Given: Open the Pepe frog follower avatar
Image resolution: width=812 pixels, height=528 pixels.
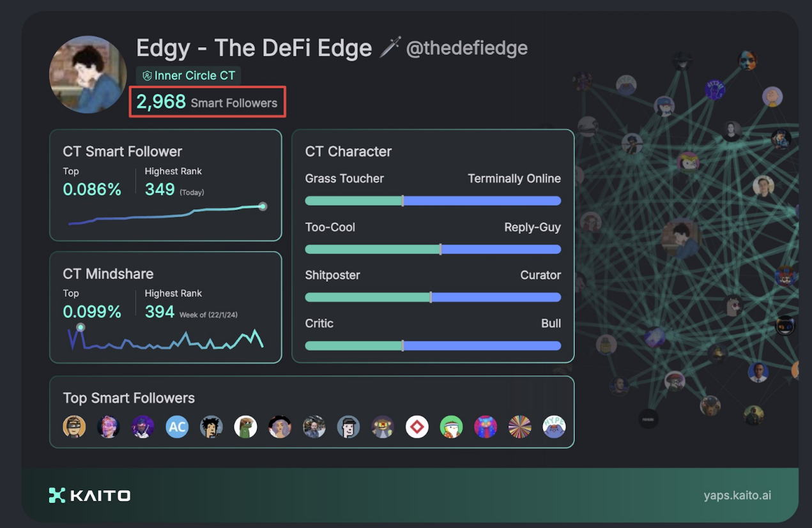Looking at the screenshot, I should coord(245,426).
